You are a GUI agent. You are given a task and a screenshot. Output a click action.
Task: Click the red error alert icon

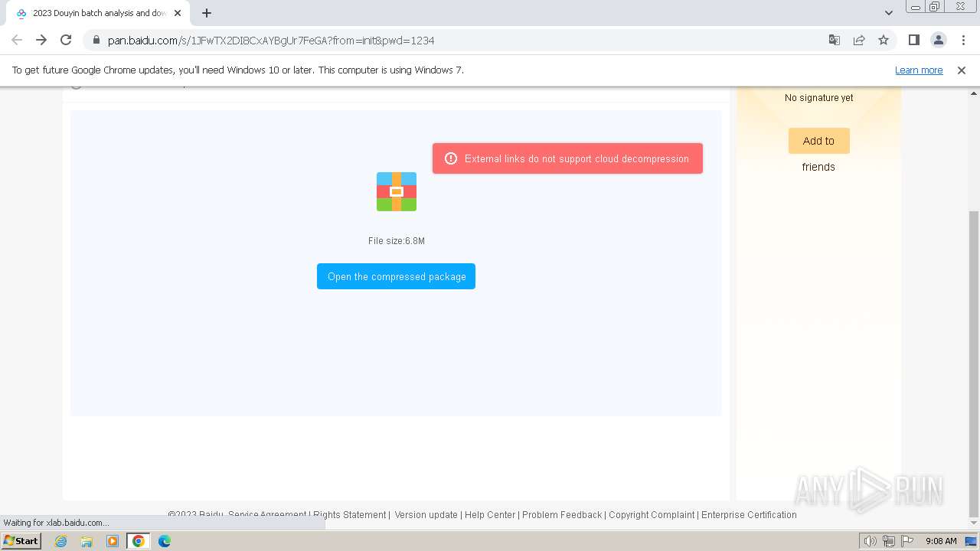click(x=450, y=158)
